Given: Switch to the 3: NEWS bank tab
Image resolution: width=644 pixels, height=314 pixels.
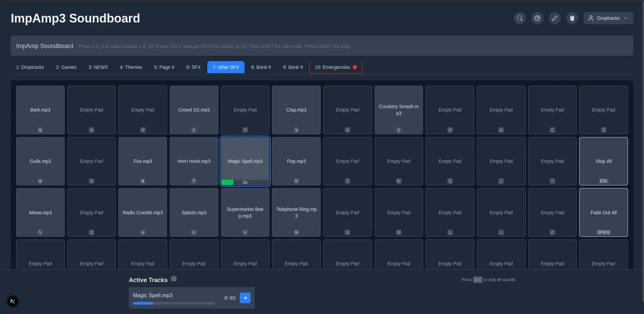Looking at the screenshot, I should [x=98, y=67].
